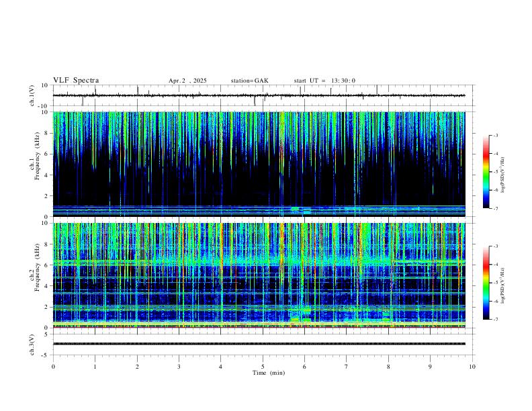
Task: Click time axis tick label '2'
Action: coord(137,367)
